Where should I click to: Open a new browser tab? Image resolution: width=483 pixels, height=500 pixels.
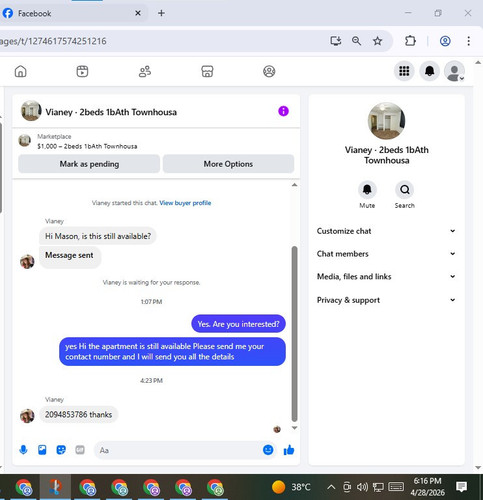(161, 13)
